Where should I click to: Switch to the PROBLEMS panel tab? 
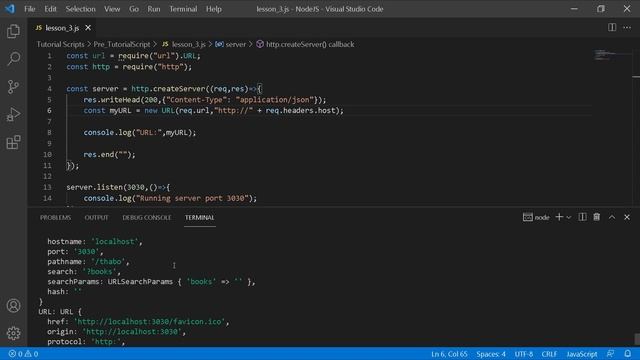[56, 218]
